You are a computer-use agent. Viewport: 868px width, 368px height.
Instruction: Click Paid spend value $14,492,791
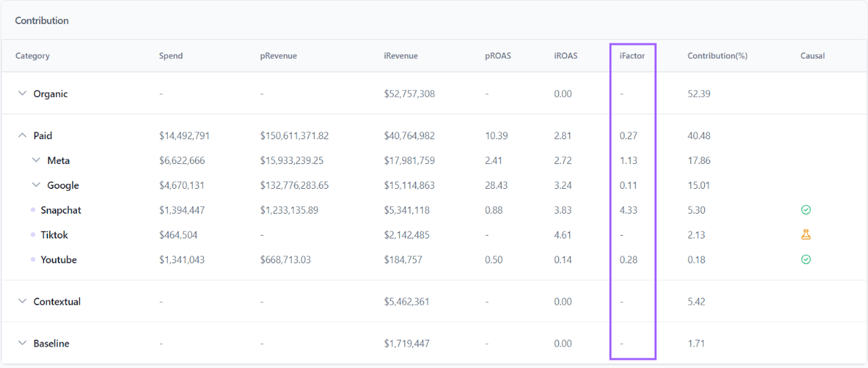point(184,136)
